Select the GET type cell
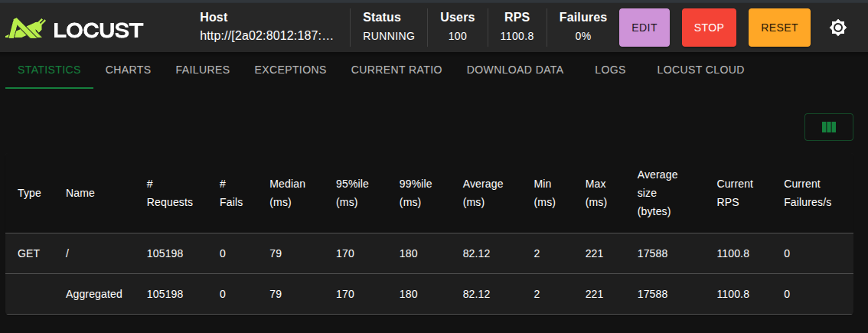The width and height of the screenshot is (868, 333). coord(29,253)
